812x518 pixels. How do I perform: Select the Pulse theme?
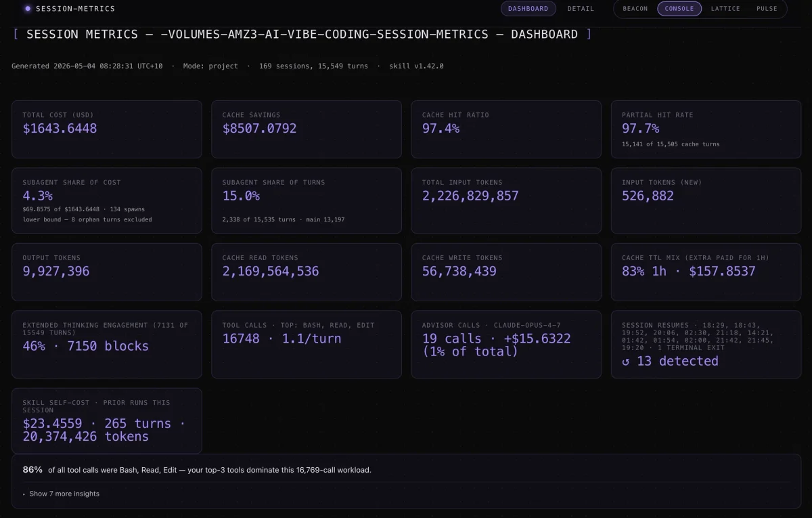click(767, 9)
